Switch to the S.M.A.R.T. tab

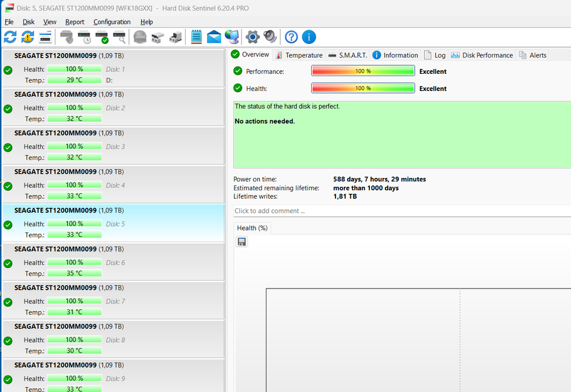tap(347, 55)
